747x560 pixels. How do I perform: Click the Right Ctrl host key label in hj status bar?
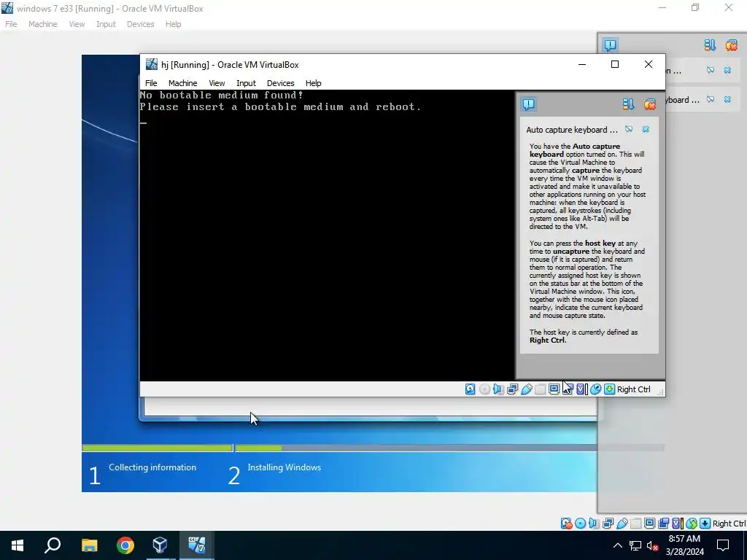click(x=634, y=389)
